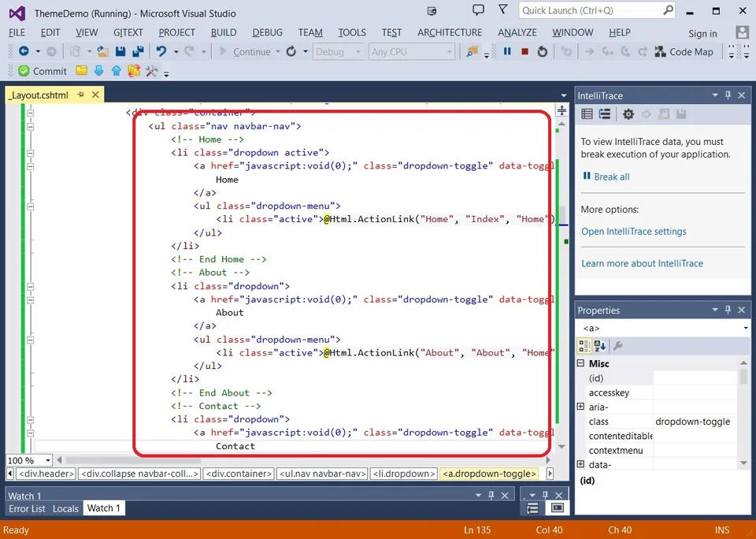The width and height of the screenshot is (756, 539).
Task: Toggle auto-hide pin on Watch 1 panel
Action: click(x=491, y=495)
